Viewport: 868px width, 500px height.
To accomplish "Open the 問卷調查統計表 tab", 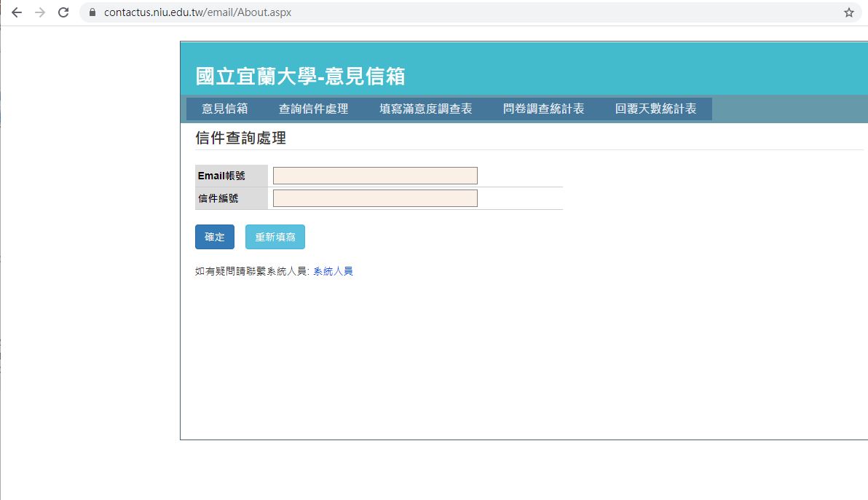I will coord(544,109).
